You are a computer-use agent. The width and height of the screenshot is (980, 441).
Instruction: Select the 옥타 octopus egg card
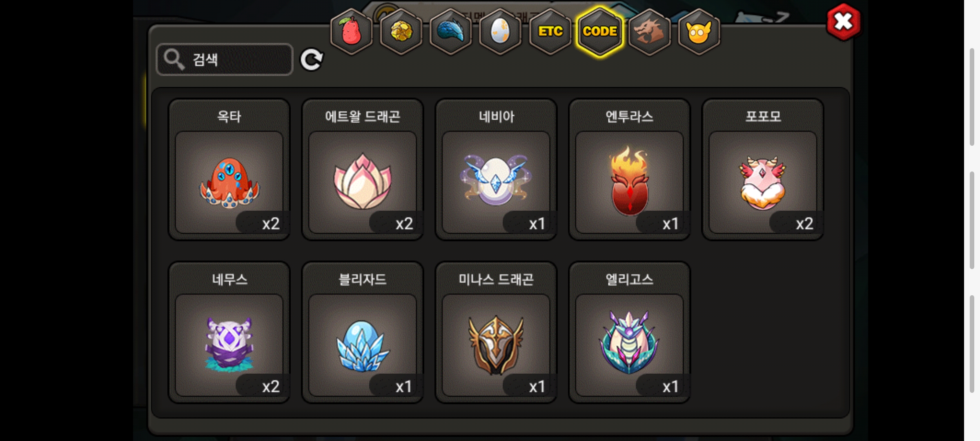(x=229, y=169)
